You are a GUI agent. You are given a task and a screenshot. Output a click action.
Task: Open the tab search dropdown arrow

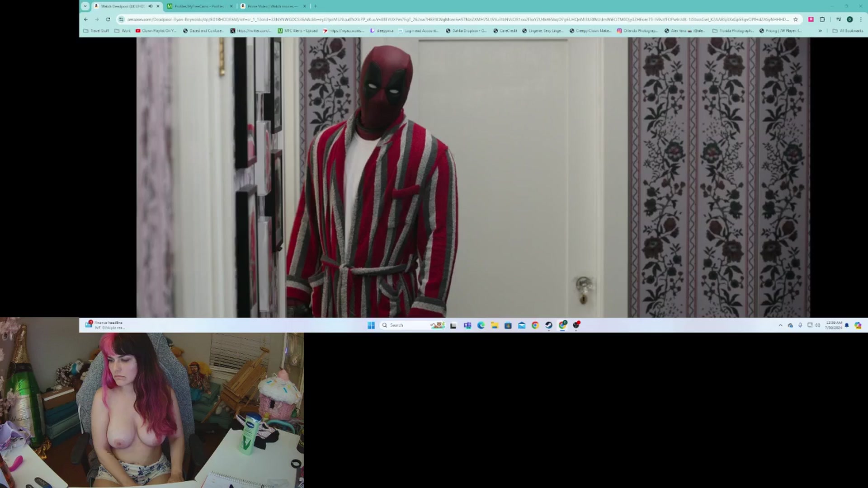[85, 6]
